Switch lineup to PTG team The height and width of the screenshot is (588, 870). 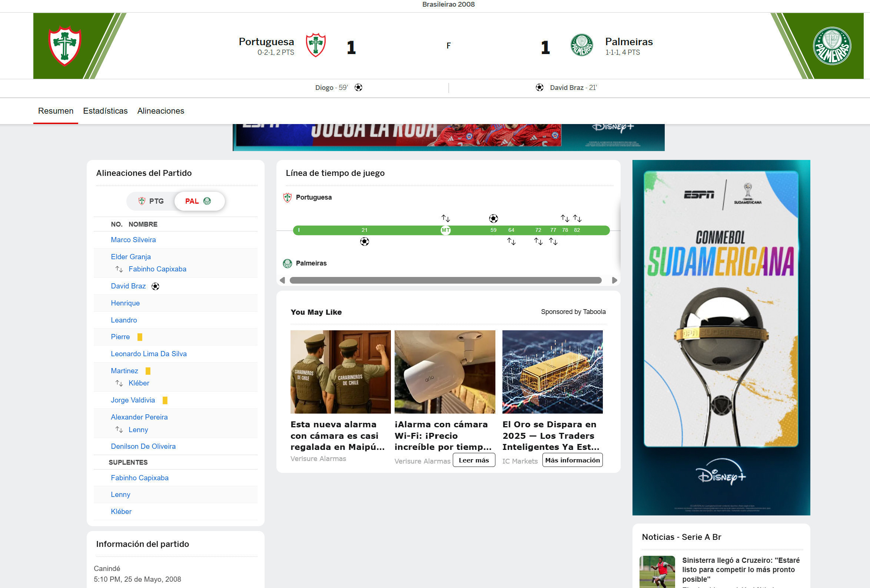151,201
